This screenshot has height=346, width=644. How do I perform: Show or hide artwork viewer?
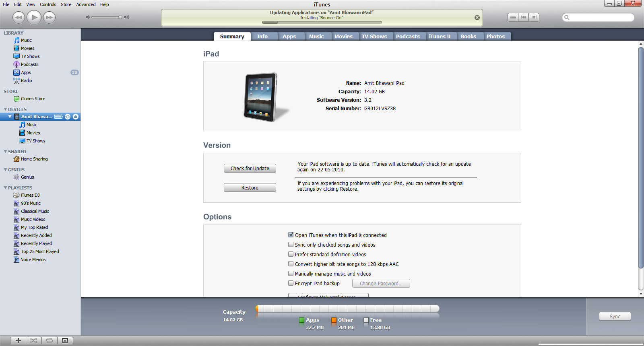(65, 340)
